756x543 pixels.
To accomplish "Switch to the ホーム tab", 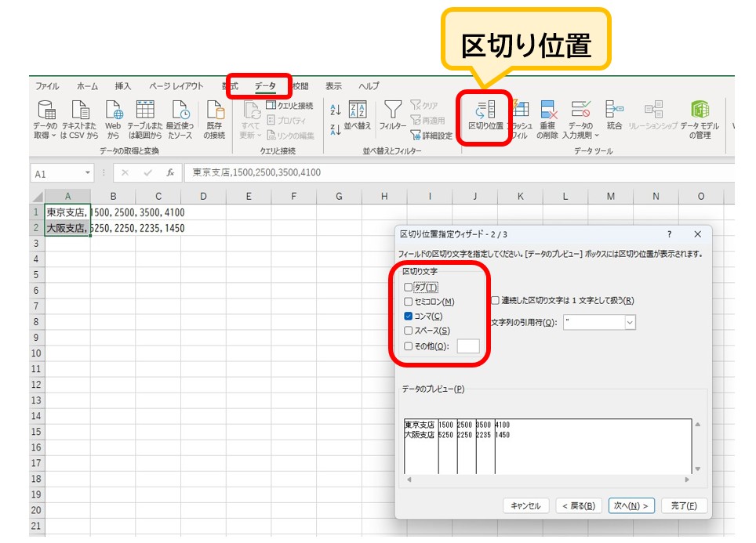I will point(87,86).
